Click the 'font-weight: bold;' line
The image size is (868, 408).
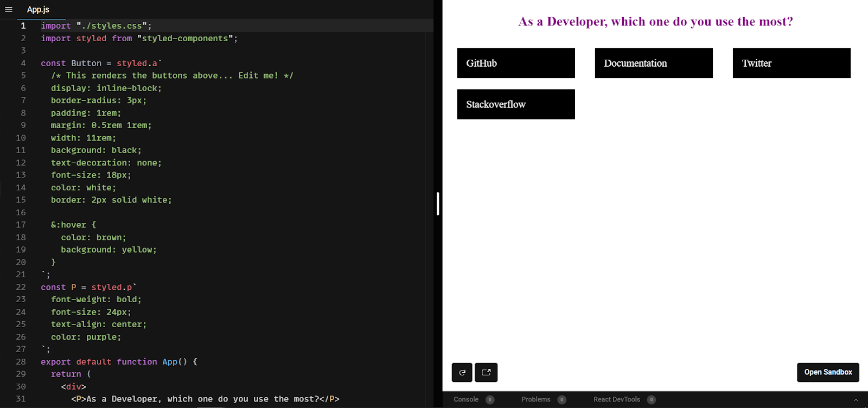tap(96, 299)
